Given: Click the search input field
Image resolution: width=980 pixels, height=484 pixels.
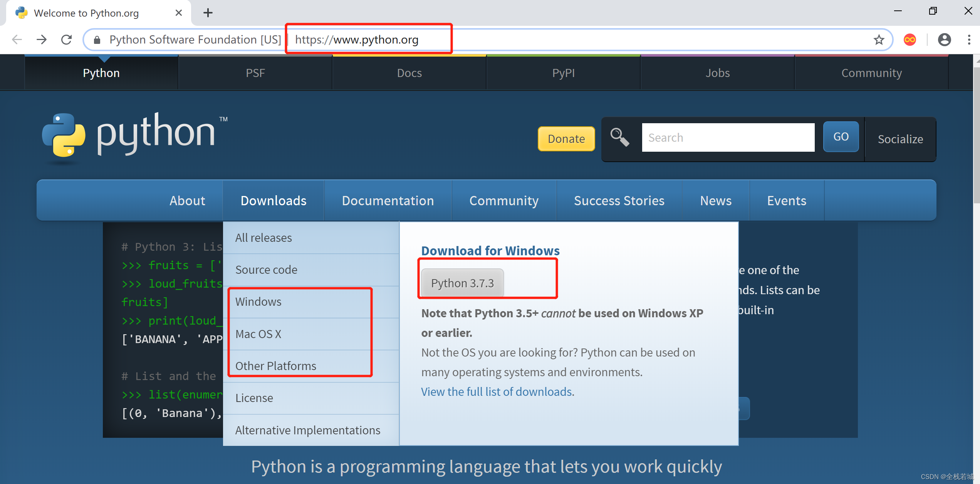Looking at the screenshot, I should coord(729,138).
